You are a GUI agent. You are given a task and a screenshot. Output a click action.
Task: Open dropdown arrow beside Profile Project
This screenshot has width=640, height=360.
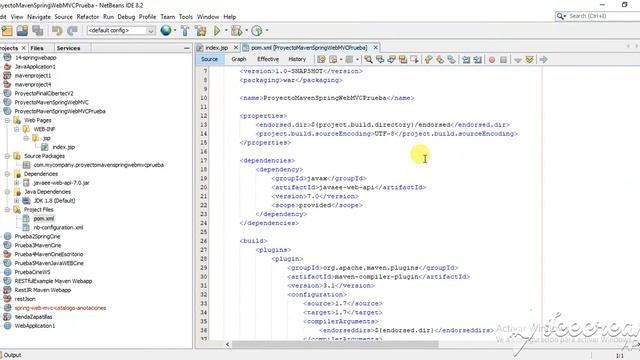(267, 31)
